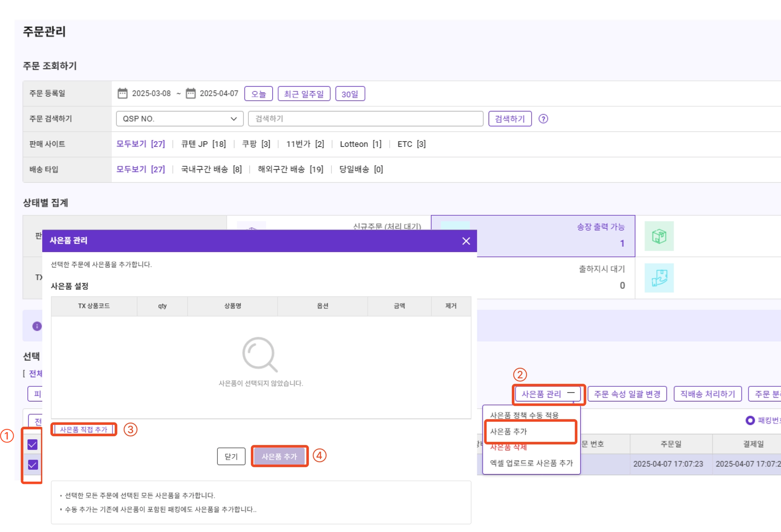Choose 엑셀 업로드로 사은품 추가 menu item
This screenshot has height=532, width=781.
pos(531,463)
